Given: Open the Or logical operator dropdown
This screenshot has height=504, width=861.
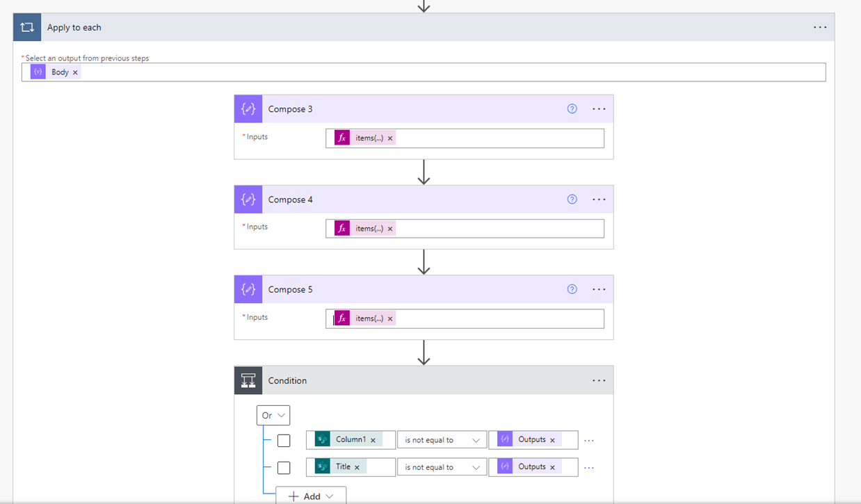Looking at the screenshot, I should [273, 415].
